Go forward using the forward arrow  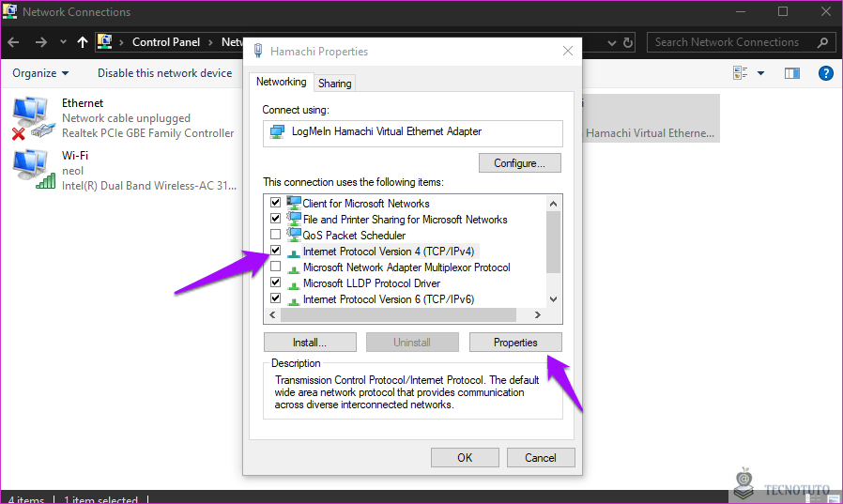[x=41, y=42]
